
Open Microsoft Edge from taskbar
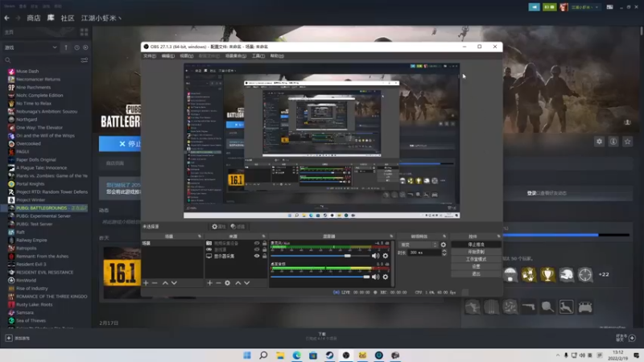click(296, 355)
